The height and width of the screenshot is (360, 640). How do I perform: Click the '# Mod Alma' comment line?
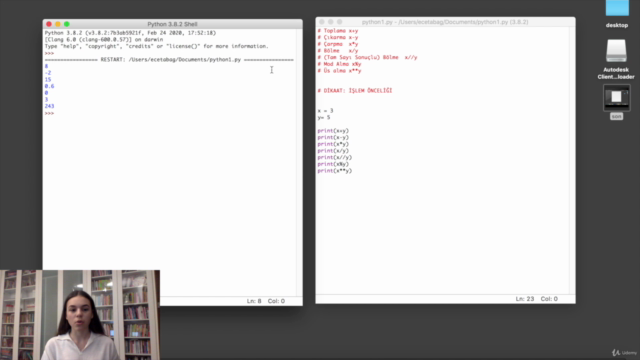click(339, 64)
